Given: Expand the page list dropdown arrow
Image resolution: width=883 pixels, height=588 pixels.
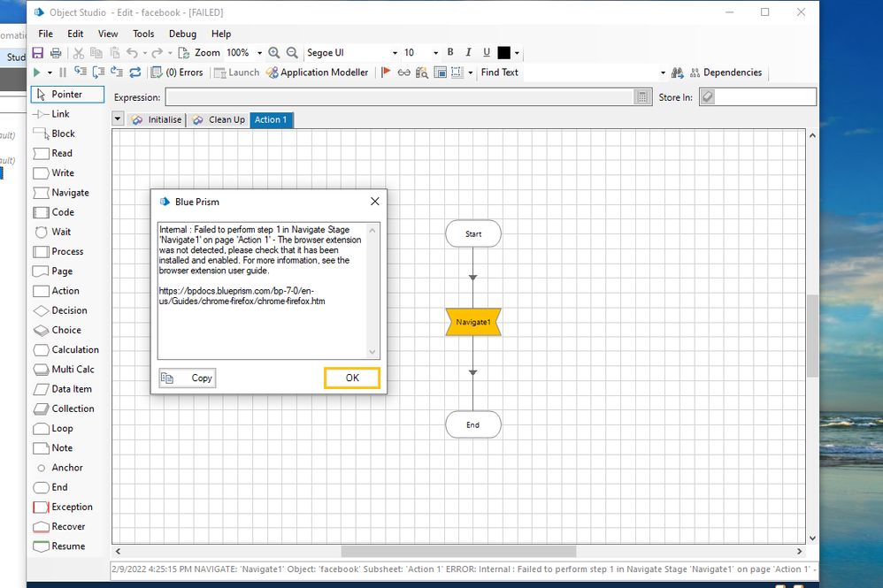Looking at the screenshot, I should pyautogui.click(x=119, y=119).
